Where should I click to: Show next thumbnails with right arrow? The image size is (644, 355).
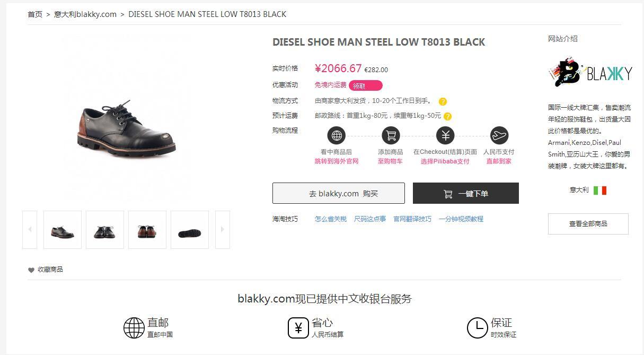[223, 230]
